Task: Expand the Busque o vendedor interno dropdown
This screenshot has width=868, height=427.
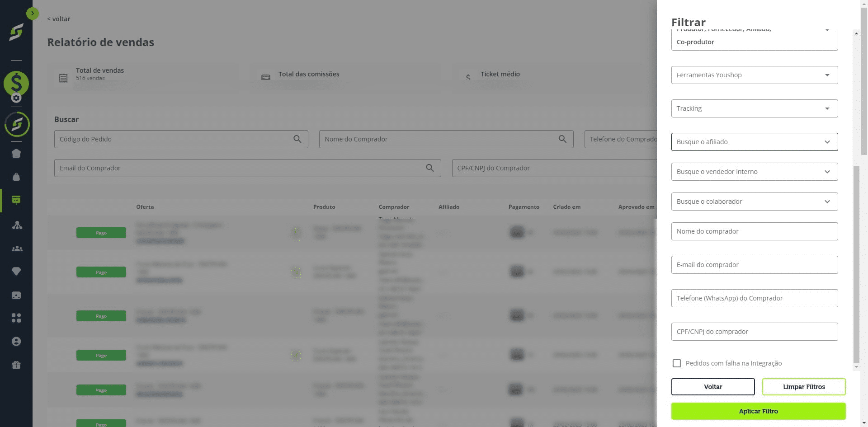Action: coord(755,172)
